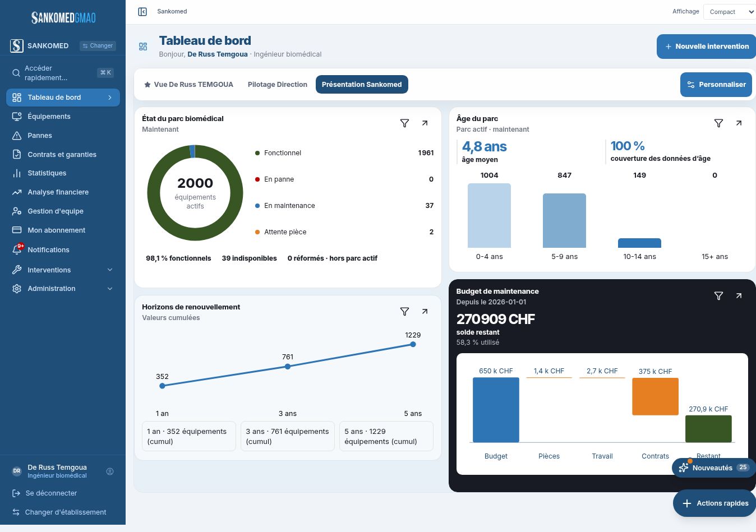The image size is (756, 532).
Task: Filter the État du parc biomédical widget
Action: pos(404,123)
